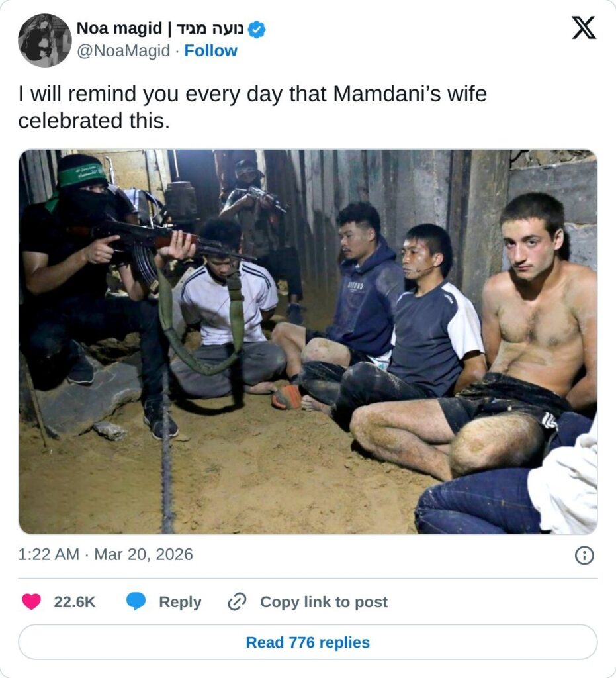The height and width of the screenshot is (678, 616).
Task: Open the X logo link
Action: [584, 28]
